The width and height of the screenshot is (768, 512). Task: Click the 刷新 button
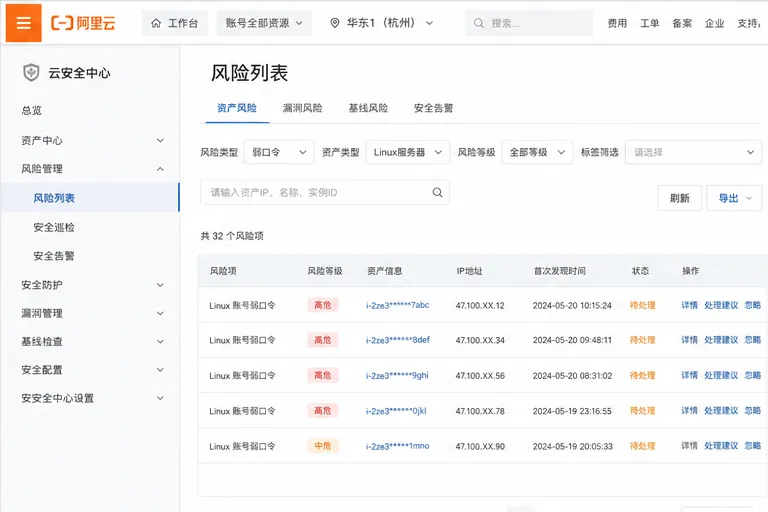tap(679, 198)
